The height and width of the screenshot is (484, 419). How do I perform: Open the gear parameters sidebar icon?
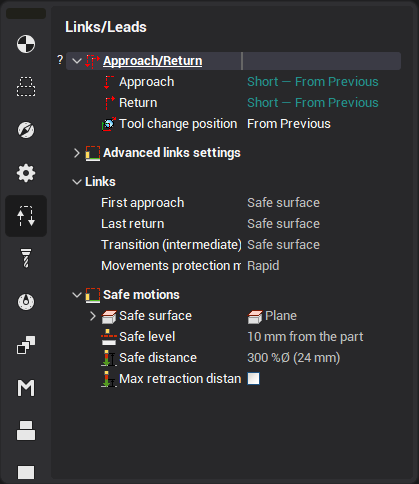(x=26, y=173)
